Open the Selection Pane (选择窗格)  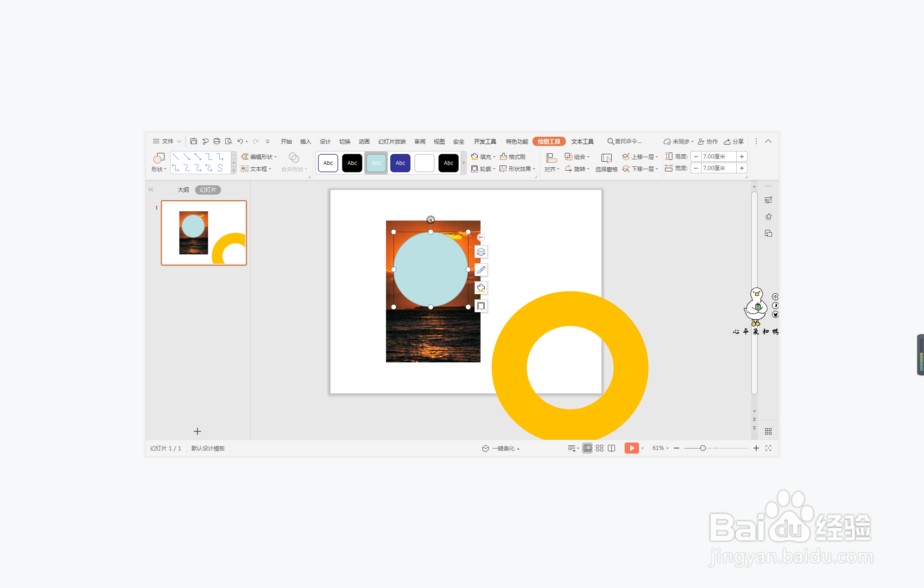pyautogui.click(x=606, y=162)
